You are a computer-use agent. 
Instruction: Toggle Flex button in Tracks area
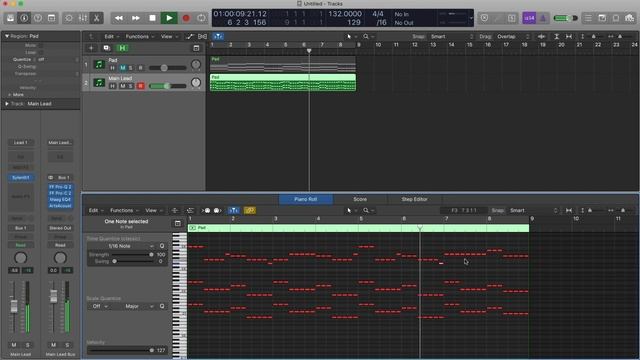click(x=202, y=36)
